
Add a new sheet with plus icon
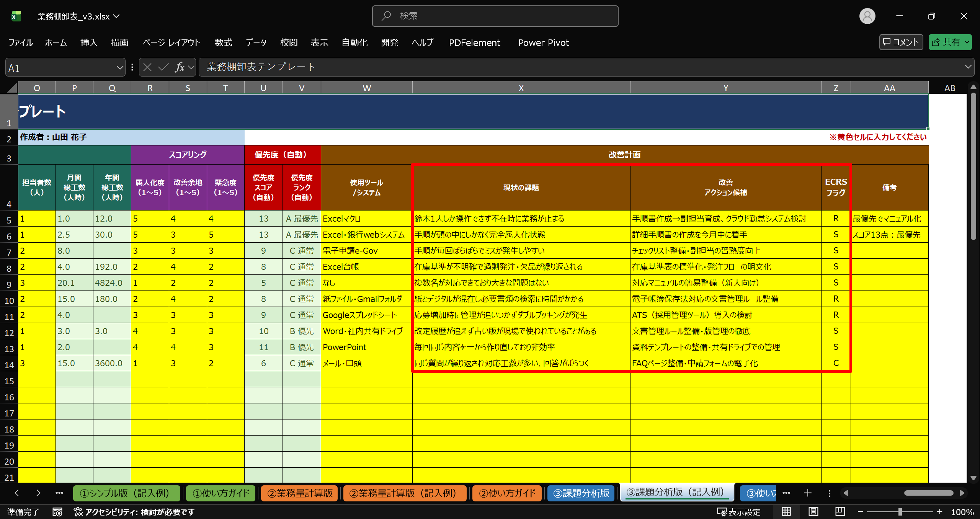pos(808,493)
